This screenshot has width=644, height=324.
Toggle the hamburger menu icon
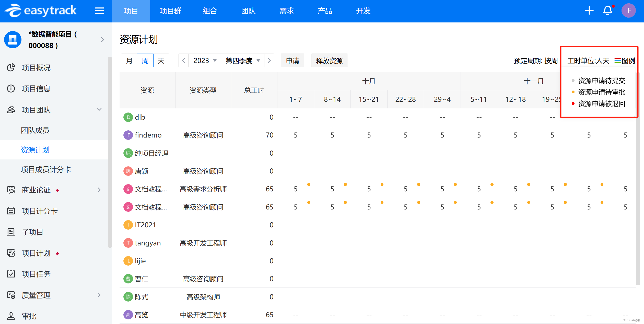[x=99, y=11]
